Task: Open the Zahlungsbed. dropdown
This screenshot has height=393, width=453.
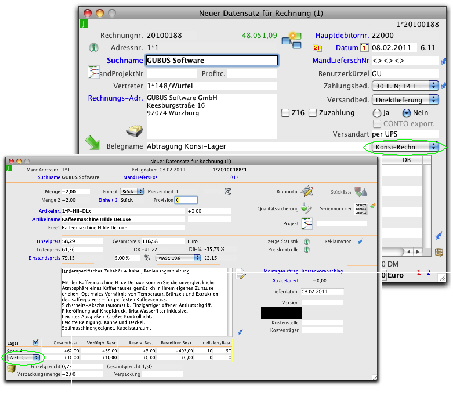Action: pyautogui.click(x=405, y=86)
